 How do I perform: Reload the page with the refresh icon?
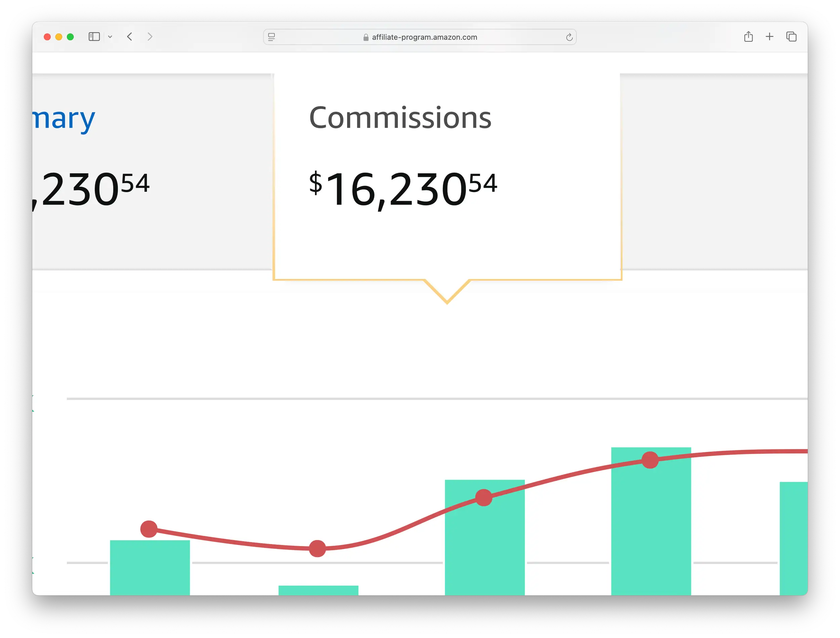(x=569, y=37)
